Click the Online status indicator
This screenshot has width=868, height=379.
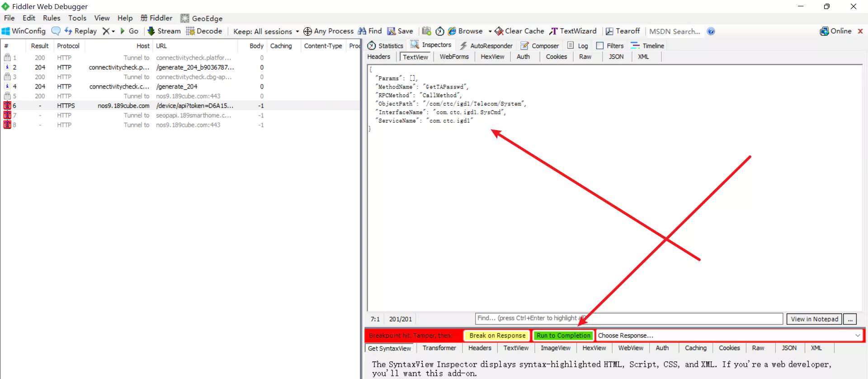tap(836, 31)
